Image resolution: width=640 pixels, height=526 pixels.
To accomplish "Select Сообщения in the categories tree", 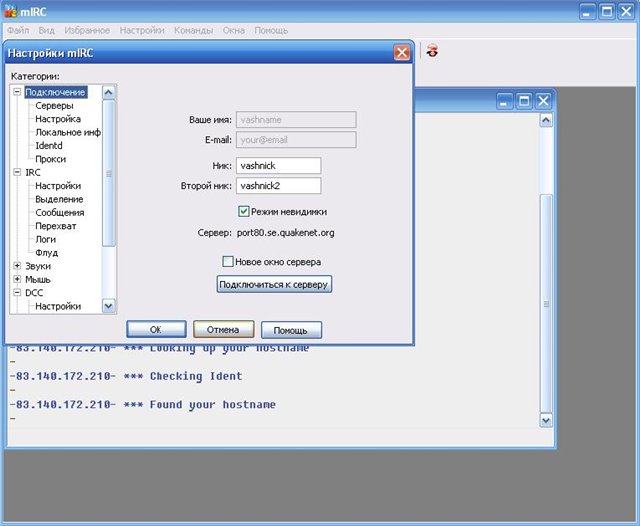I will 60,213.
